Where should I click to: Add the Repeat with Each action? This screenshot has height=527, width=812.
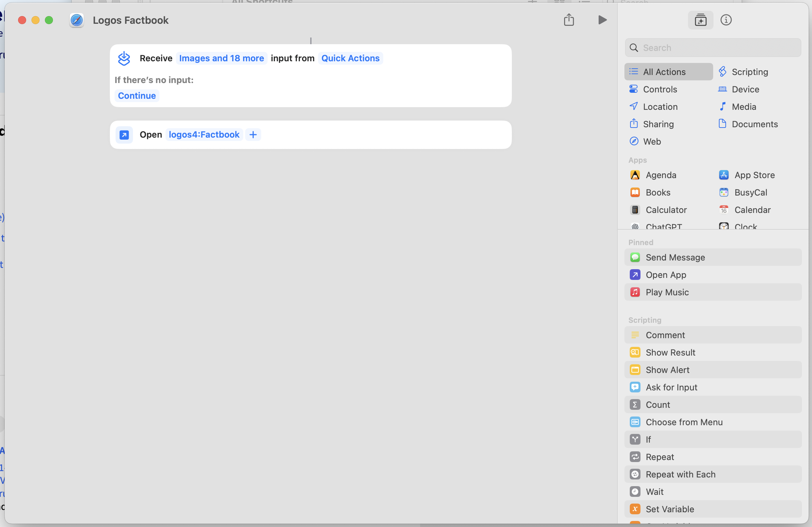click(713, 474)
